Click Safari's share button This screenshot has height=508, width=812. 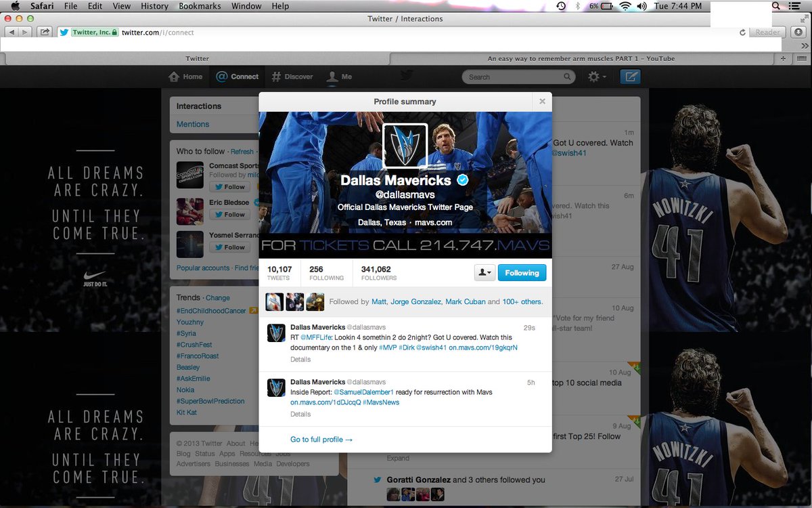45,32
